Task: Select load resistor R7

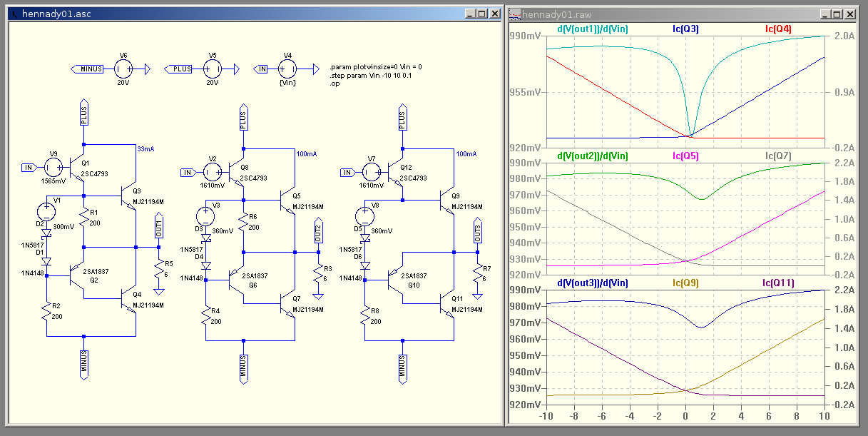Action: tap(479, 274)
